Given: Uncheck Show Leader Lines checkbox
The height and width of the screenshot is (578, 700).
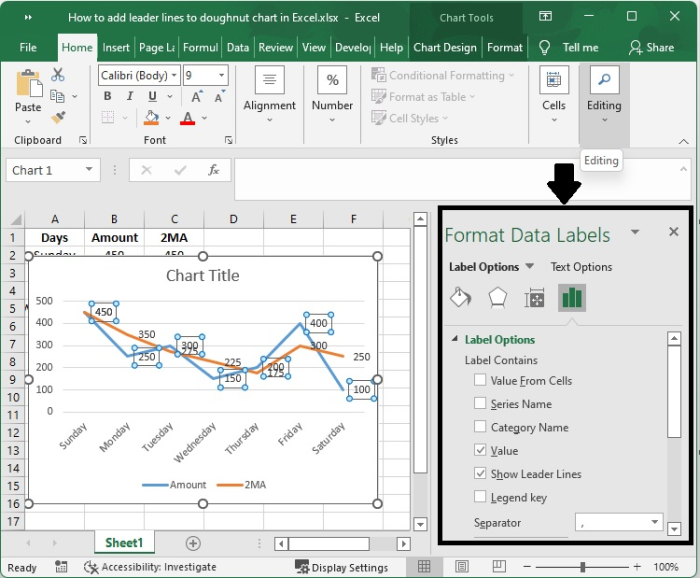Looking at the screenshot, I should point(480,473).
